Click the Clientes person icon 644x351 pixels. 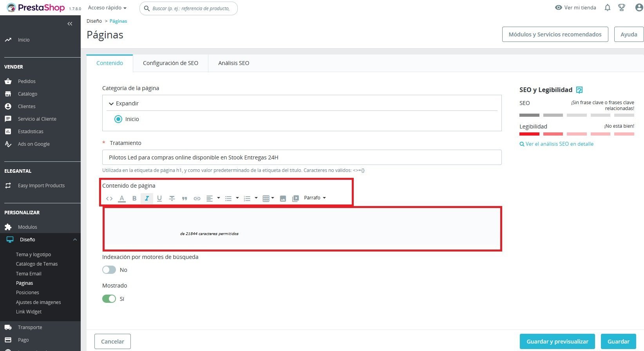tap(8, 106)
